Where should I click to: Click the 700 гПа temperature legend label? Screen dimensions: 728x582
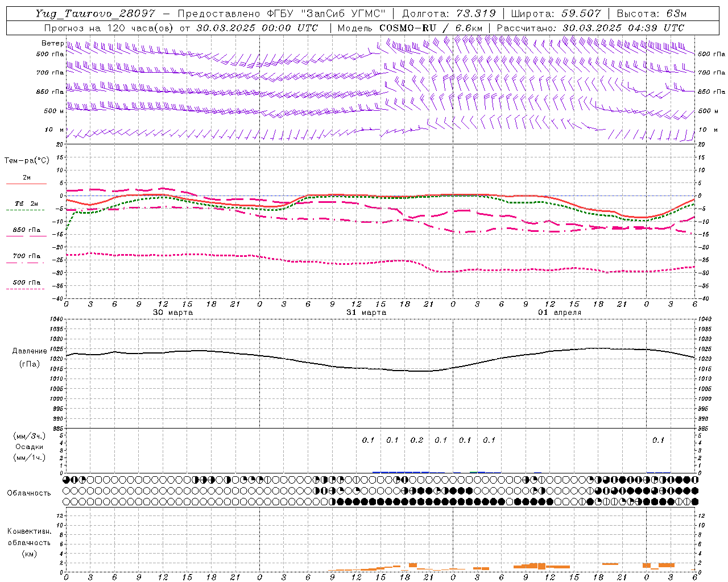click(x=27, y=256)
